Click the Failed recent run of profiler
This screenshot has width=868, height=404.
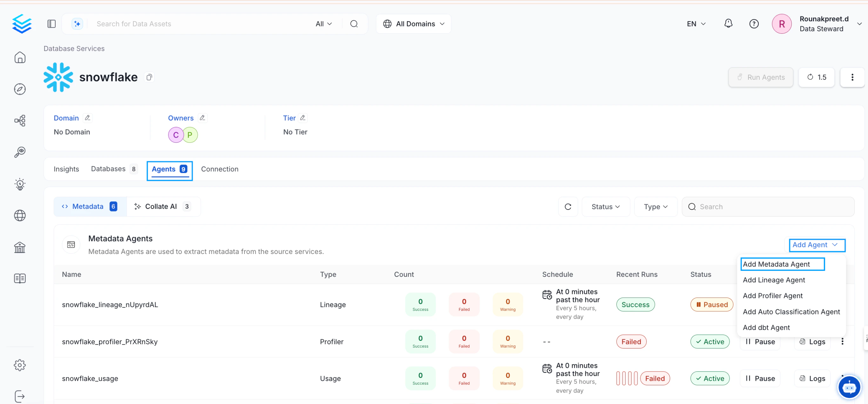point(631,342)
